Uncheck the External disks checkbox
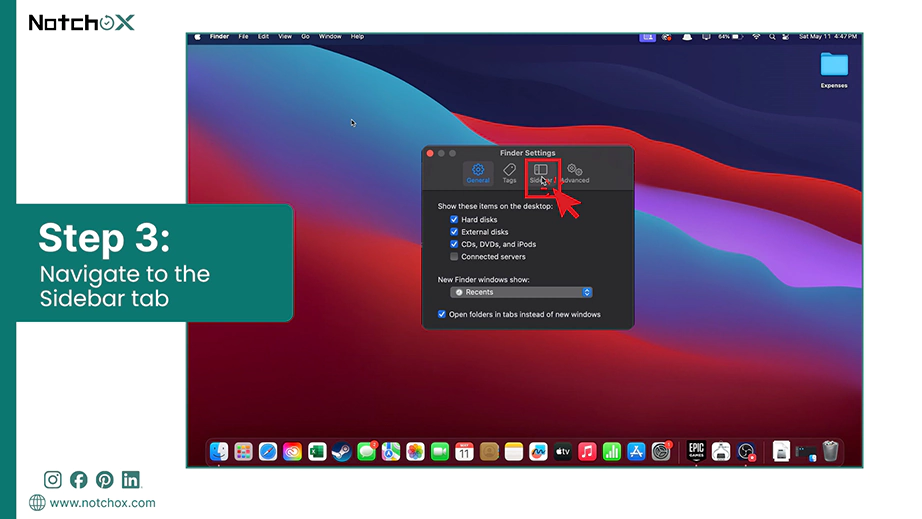The height and width of the screenshot is (519, 922). (x=454, y=232)
